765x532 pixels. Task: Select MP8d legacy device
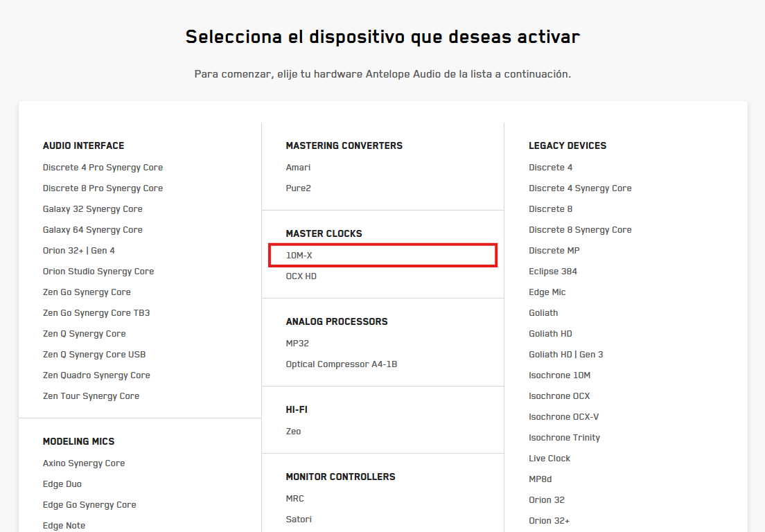point(540,479)
